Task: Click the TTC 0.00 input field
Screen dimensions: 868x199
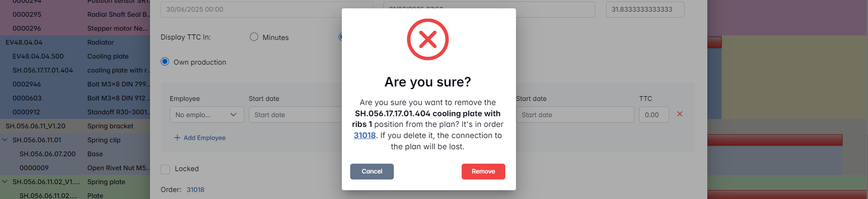Action: pos(653,115)
